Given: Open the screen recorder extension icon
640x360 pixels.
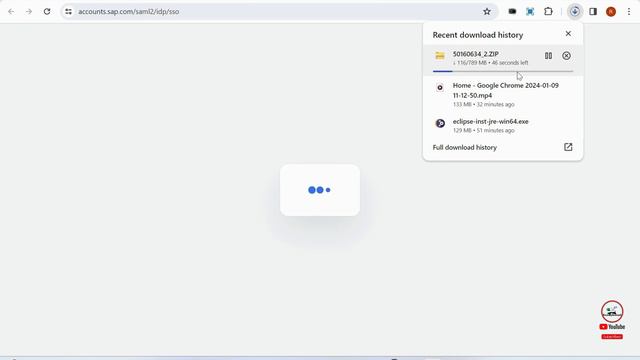Looking at the screenshot, I should [512, 11].
